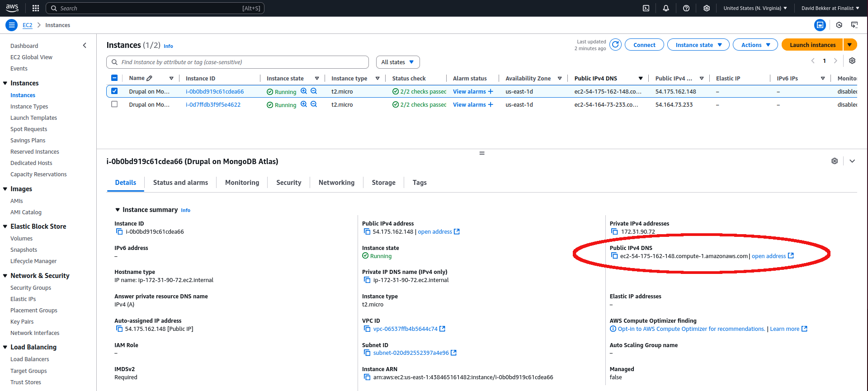Open instance link i-0d7ffdb3f9f5e4622
Image resolution: width=868 pixels, height=391 pixels.
(213, 104)
